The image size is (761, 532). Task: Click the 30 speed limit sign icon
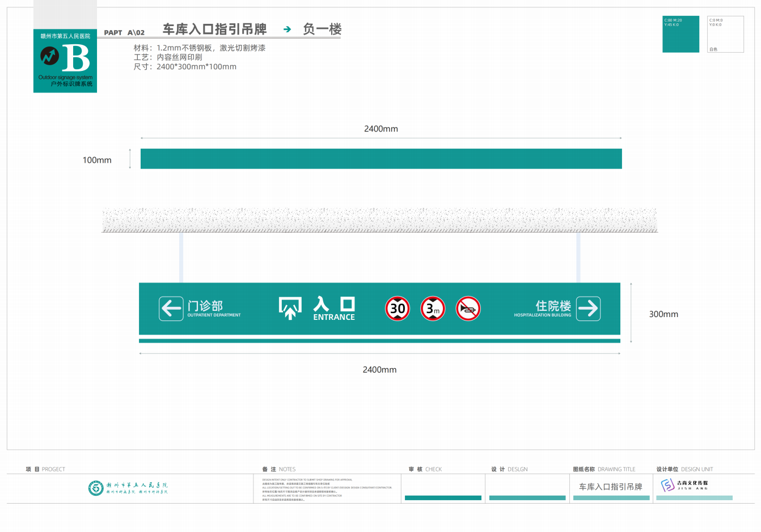pos(398,309)
